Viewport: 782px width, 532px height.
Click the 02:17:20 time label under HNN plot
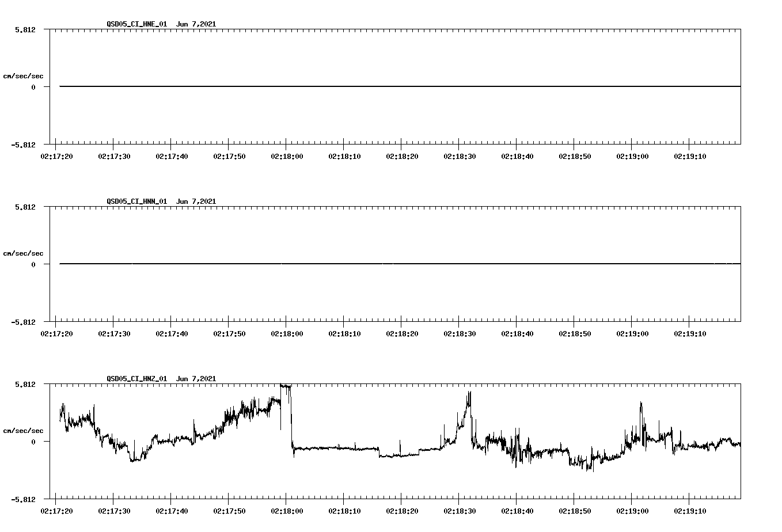(56, 334)
